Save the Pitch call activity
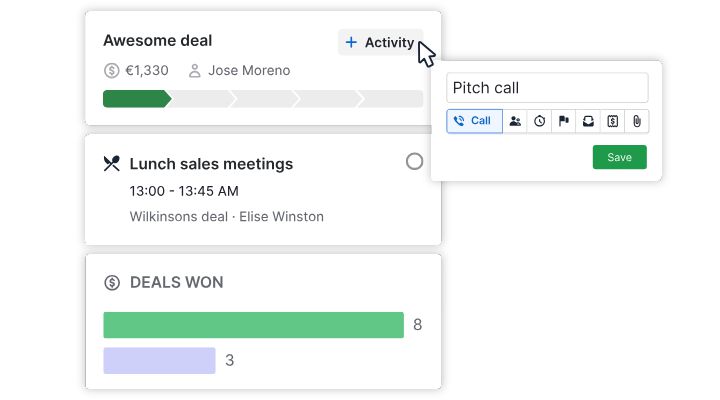 pos(619,157)
